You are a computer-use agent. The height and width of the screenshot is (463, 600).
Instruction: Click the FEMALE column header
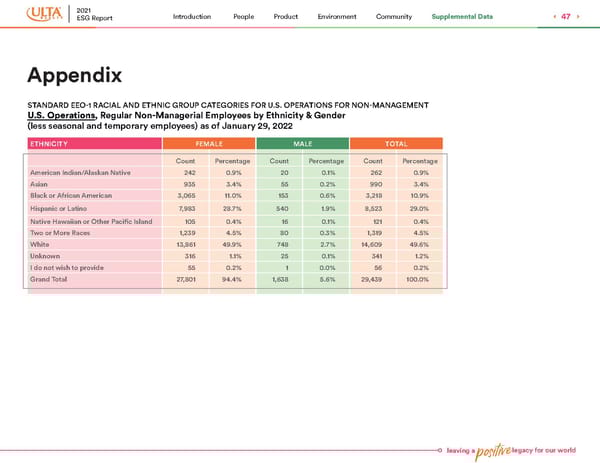(208, 145)
